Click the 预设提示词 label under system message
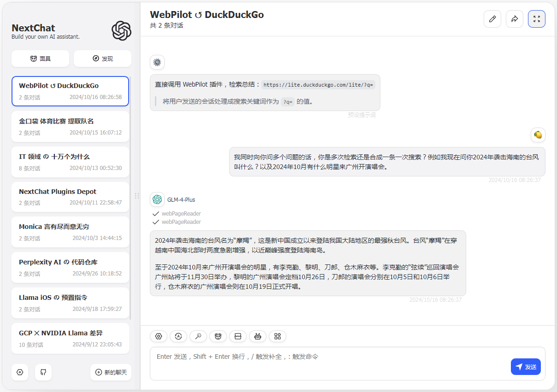The height and width of the screenshot is (392, 557). coord(362,115)
